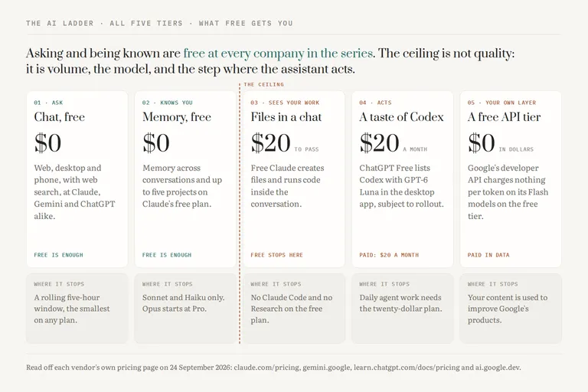The height and width of the screenshot is (392, 588).
Task: Select the '03 · SEES YOUR WORK' label
Action: click(285, 103)
